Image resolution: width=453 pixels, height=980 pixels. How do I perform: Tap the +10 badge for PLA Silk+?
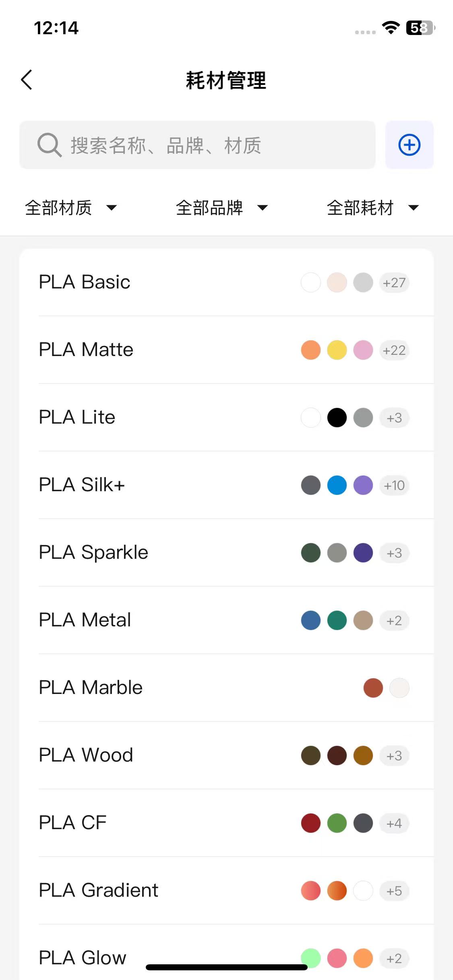[394, 485]
